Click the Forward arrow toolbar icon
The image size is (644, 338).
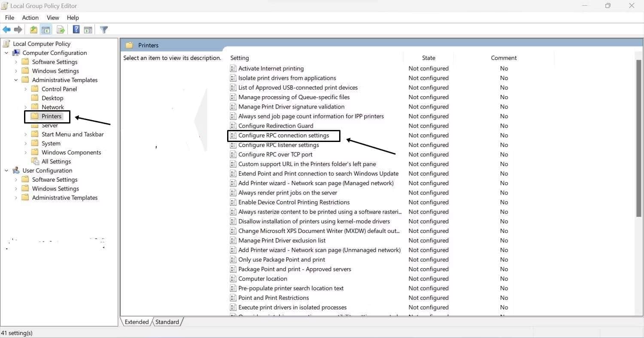[18, 30]
